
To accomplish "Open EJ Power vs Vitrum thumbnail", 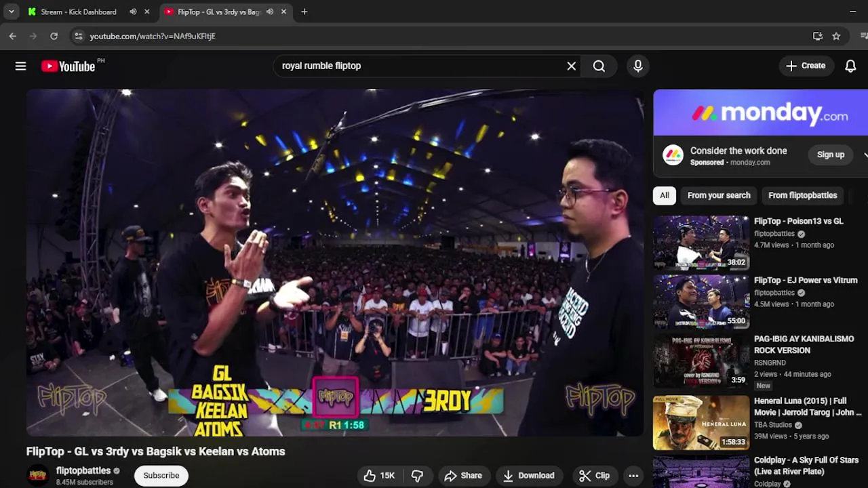I will coord(701,302).
